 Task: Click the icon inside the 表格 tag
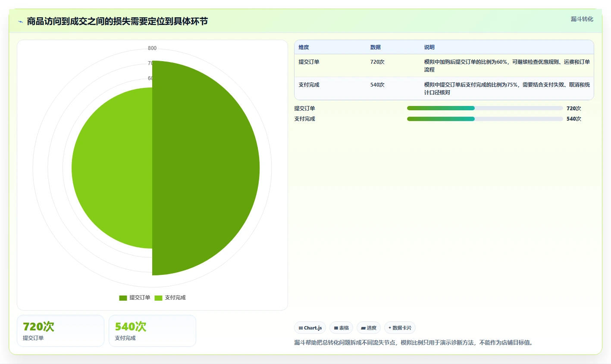click(x=336, y=328)
